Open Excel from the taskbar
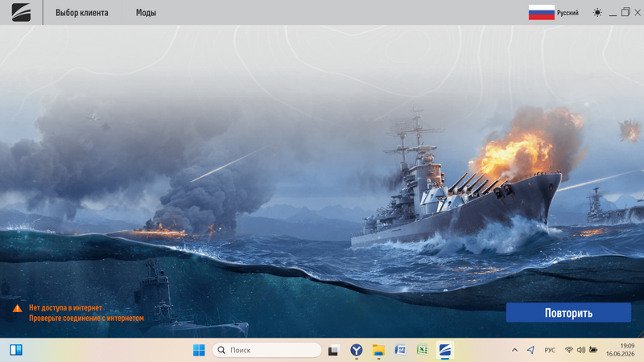644x362 pixels. click(422, 350)
